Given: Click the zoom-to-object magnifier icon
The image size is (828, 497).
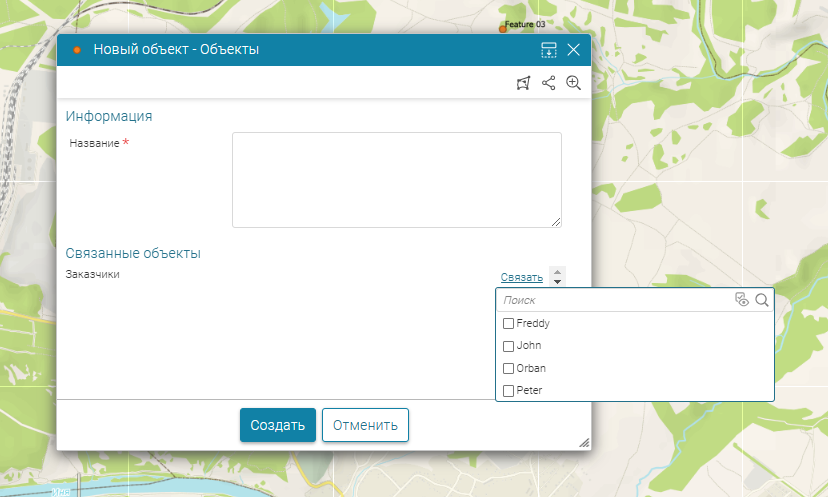Looking at the screenshot, I should [573, 83].
